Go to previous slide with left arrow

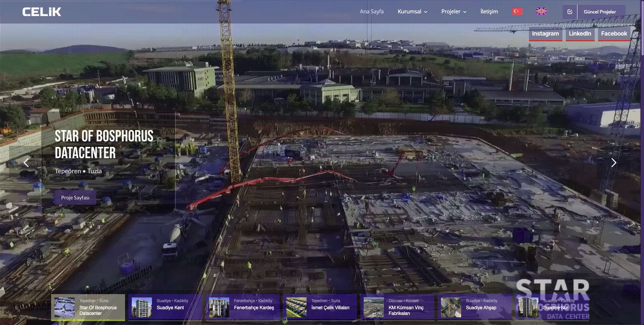pos(27,162)
